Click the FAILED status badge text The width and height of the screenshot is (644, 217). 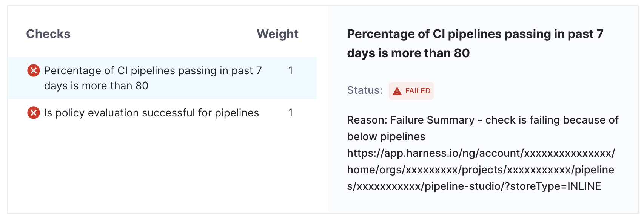[418, 91]
